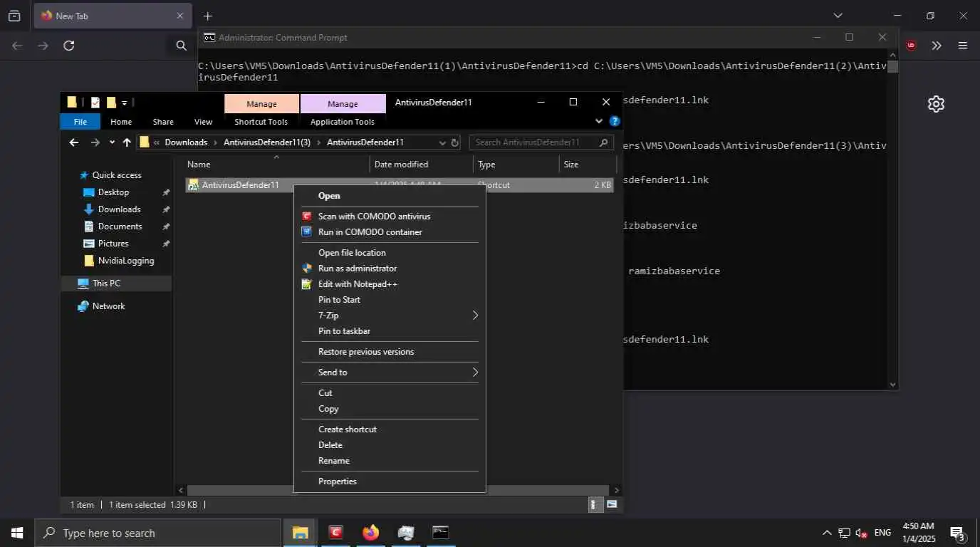Expand address bar history dropdown
Screen dimensions: 980x547
pos(442,142)
